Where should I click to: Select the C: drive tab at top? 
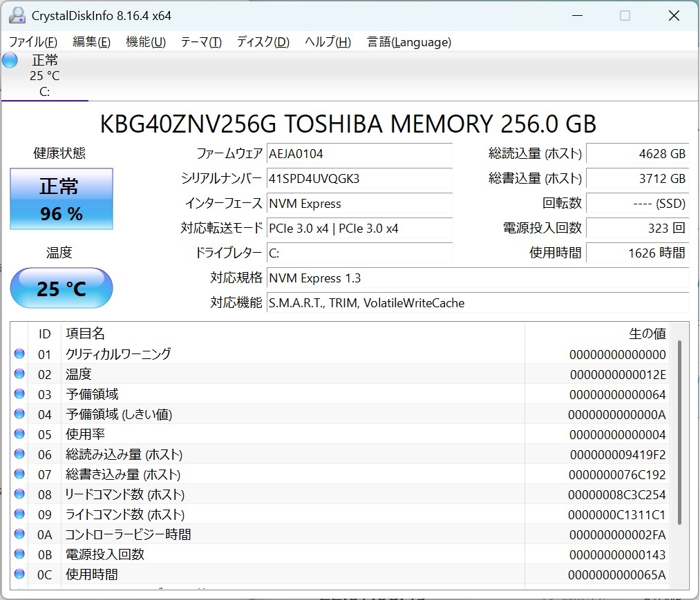(x=44, y=76)
